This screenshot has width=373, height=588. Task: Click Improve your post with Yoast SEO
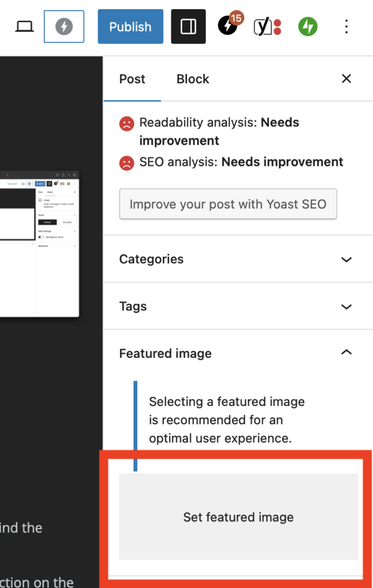tap(228, 204)
